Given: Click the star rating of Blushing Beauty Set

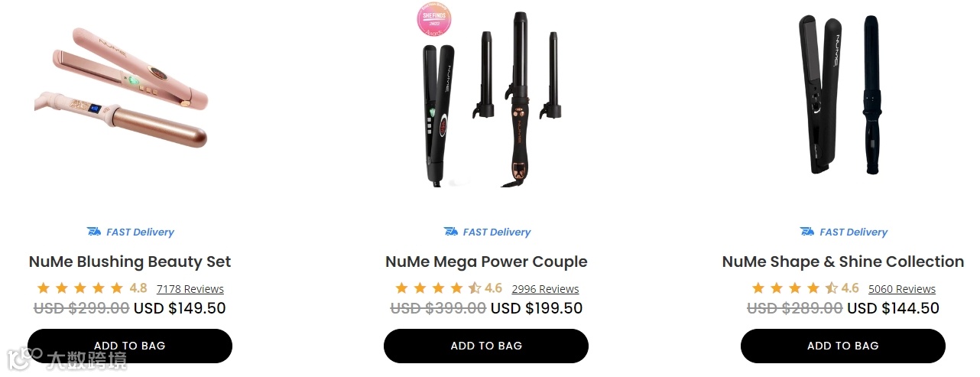Looking at the screenshot, I should [80, 288].
